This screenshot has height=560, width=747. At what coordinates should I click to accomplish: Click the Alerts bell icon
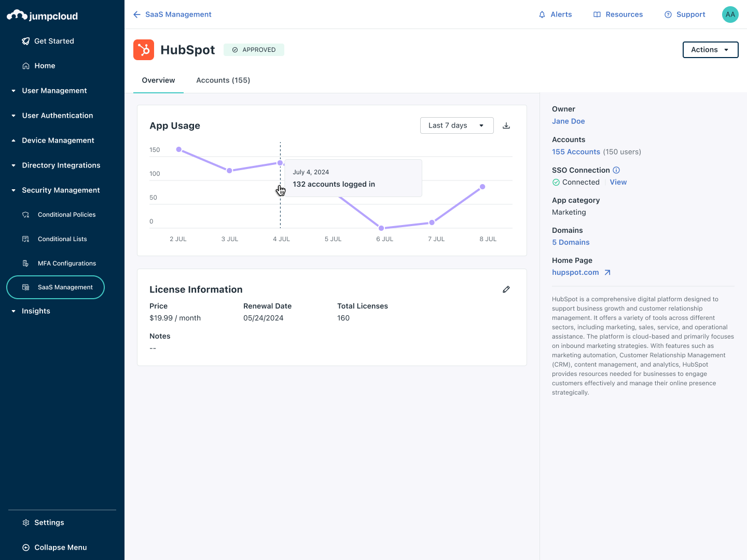pos(542,15)
